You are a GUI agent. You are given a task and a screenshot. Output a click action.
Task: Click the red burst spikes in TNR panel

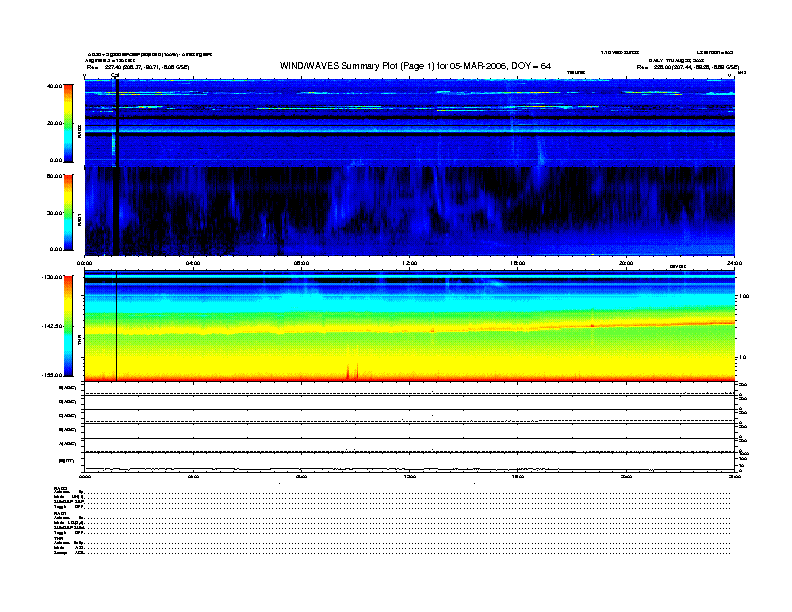pyautogui.click(x=351, y=371)
